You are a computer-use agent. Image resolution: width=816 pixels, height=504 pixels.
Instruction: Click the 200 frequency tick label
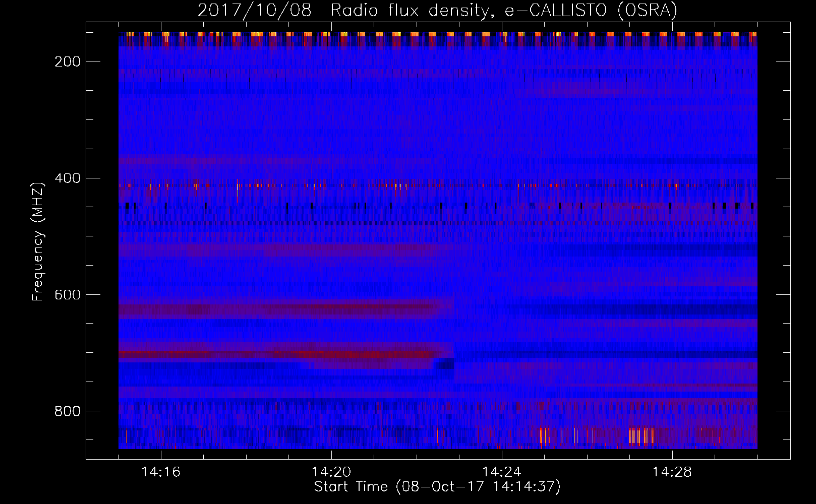[68, 61]
